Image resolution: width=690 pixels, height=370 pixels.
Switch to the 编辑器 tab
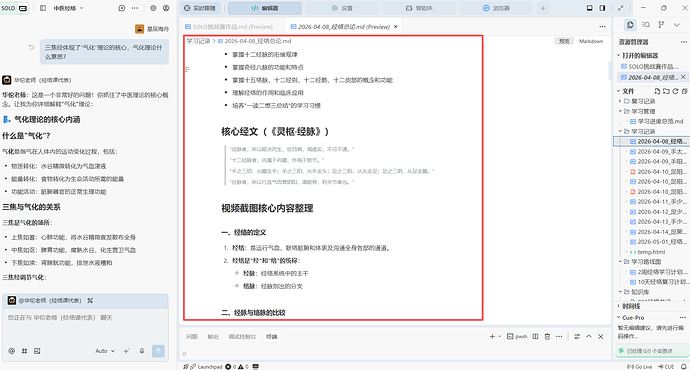tap(265, 8)
